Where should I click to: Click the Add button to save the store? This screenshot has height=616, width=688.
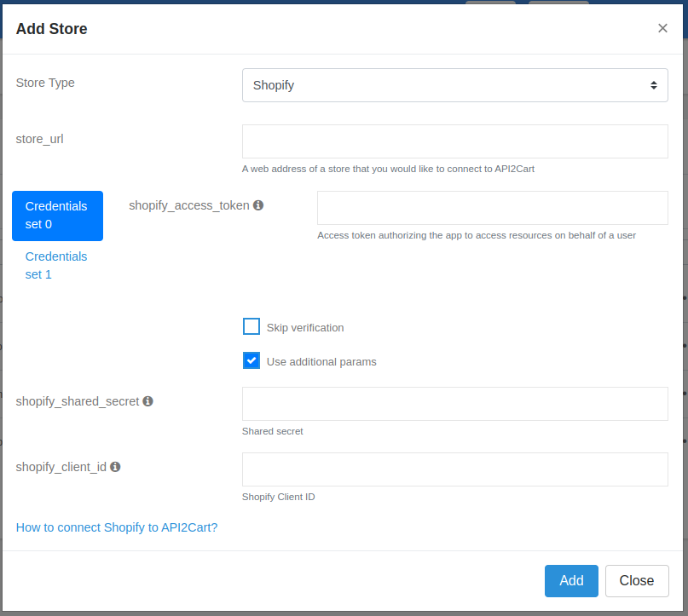(571, 580)
